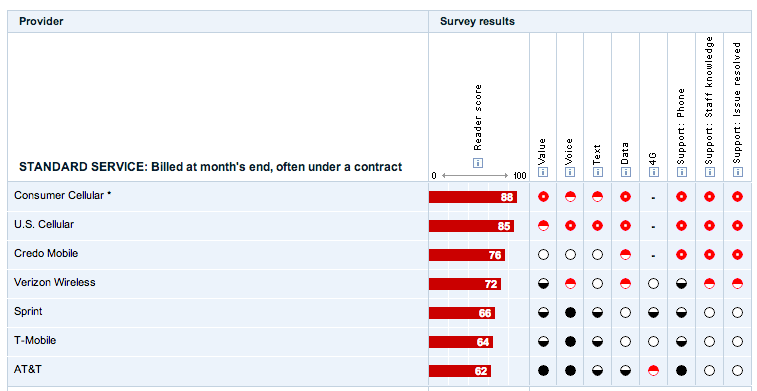Click Support: Staff knowledge info icon
Image resolution: width=757 pixels, height=391 pixels.
[x=709, y=172]
